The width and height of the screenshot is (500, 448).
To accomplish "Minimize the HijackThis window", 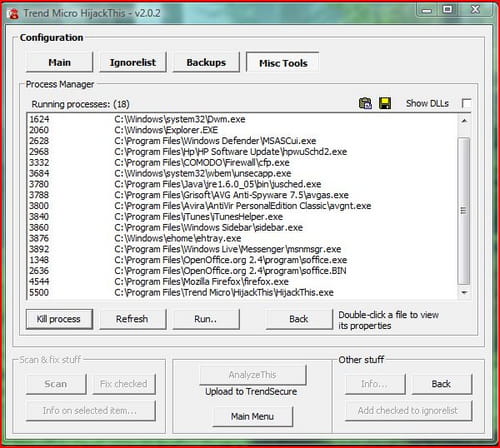I will click(x=427, y=10).
